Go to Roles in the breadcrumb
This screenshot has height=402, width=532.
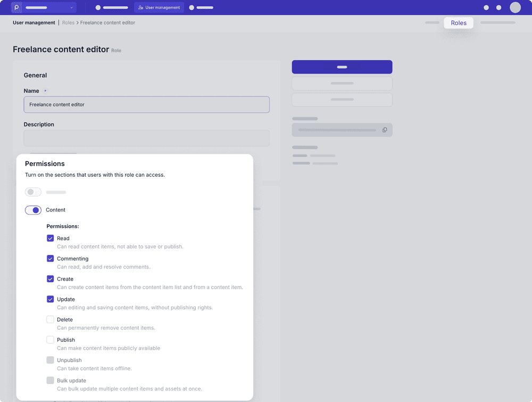pyautogui.click(x=68, y=23)
